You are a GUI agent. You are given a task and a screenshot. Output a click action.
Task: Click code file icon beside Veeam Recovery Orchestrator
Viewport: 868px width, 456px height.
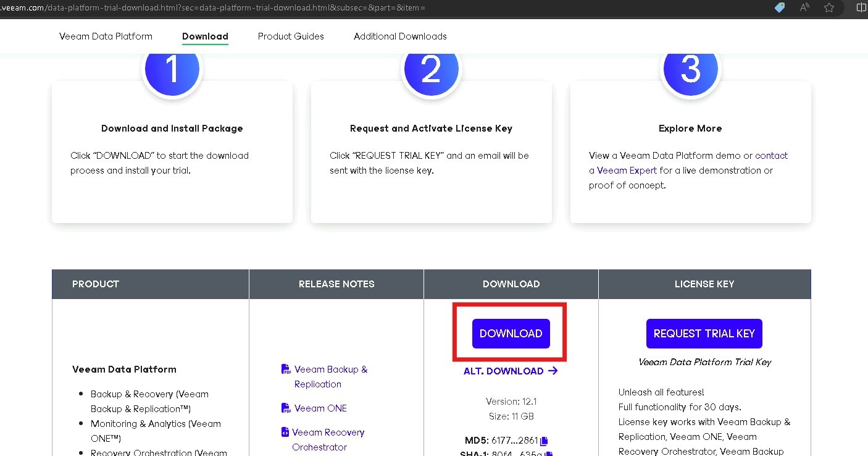[x=285, y=433]
